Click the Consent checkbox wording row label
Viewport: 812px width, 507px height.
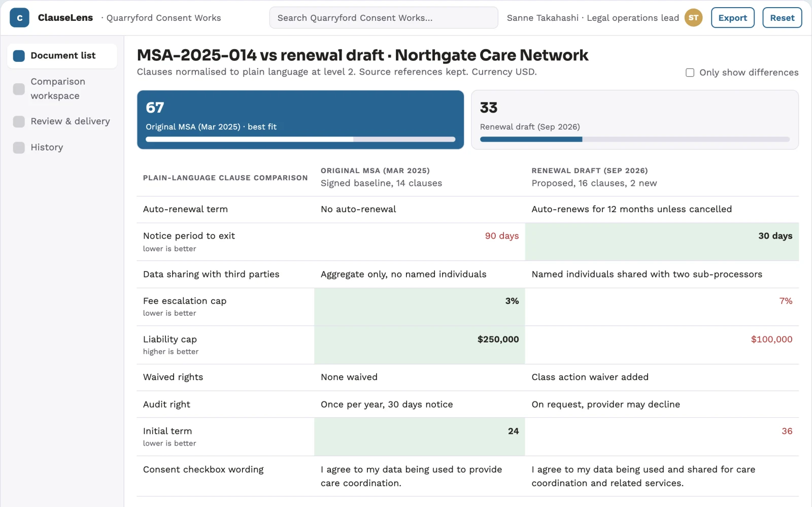[x=203, y=470]
